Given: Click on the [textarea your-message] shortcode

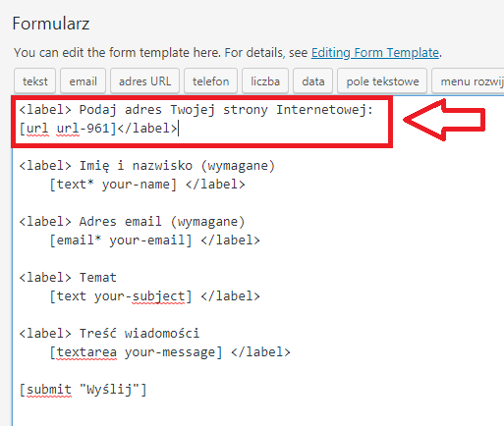Looking at the screenshot, I should tap(136, 352).
